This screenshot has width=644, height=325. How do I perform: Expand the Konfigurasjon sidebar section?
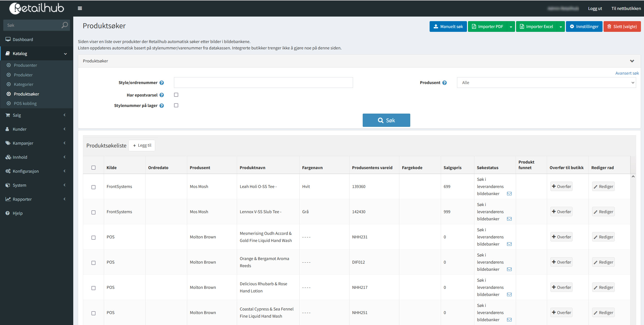coord(37,171)
